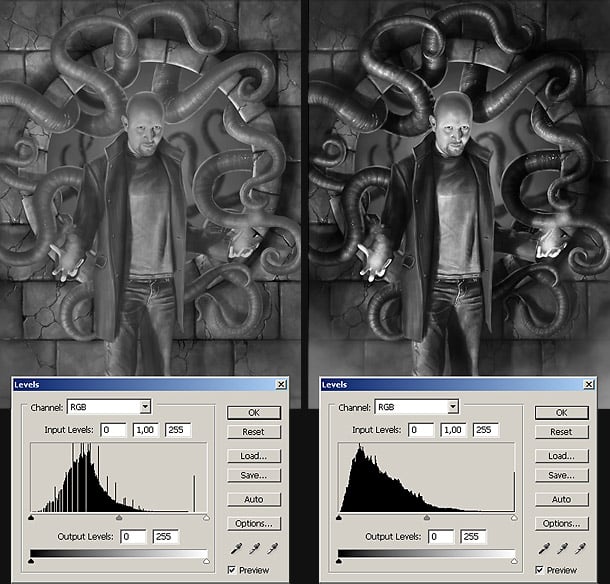The image size is (610, 584).
Task: Click input highlight field 255 in right dialog
Action: pos(486,430)
